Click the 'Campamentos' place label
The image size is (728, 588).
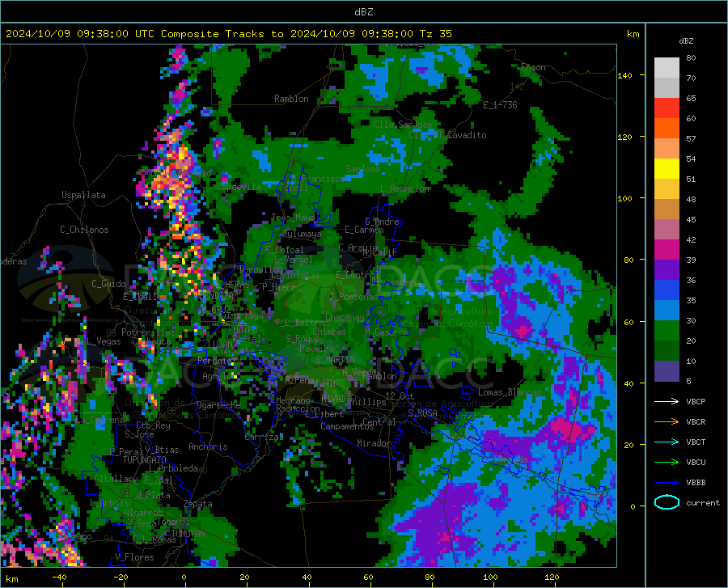click(x=347, y=426)
